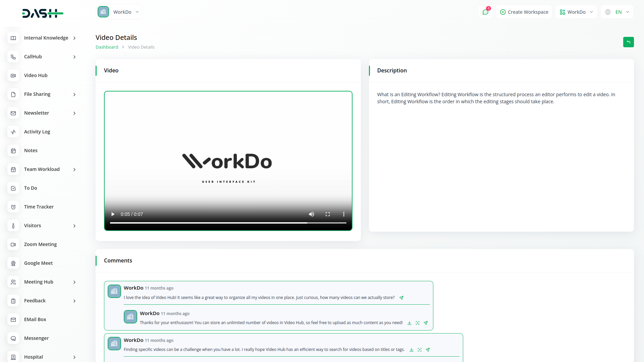This screenshot has width=644, height=362.
Task: Click the reply icon on first comment
Action: [x=401, y=298]
